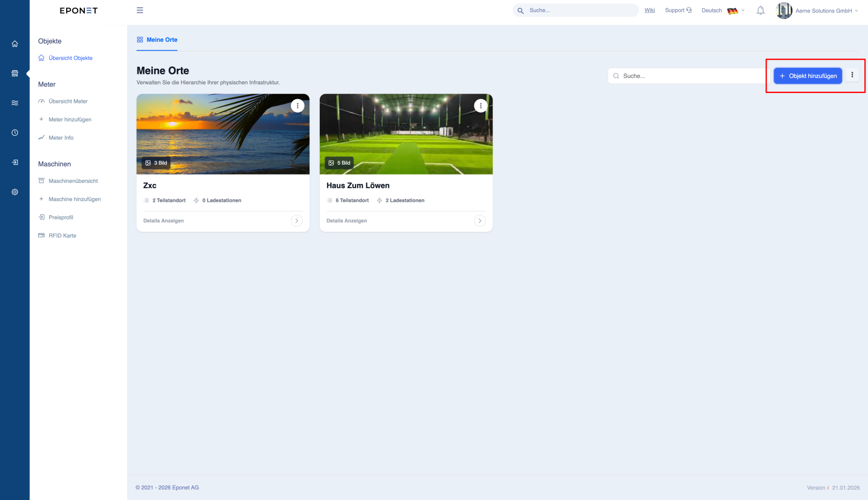
Task: Click the 3 Bild badge on Zxc
Action: coord(156,163)
